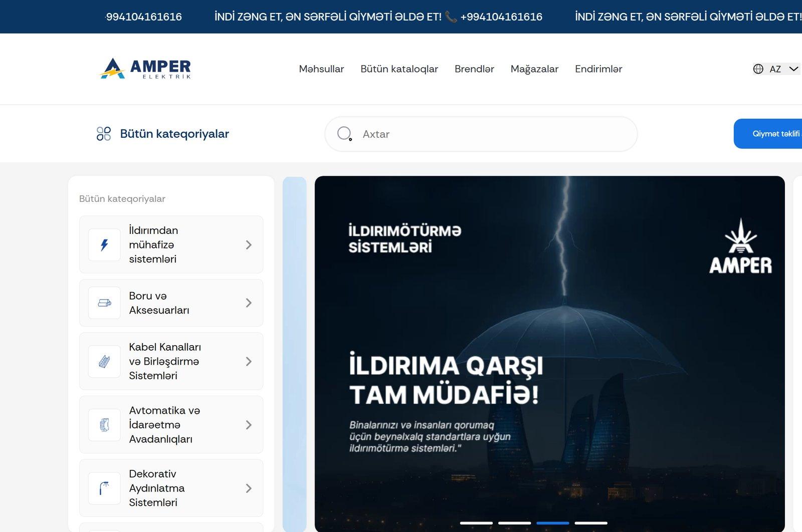Go to Mağazalar page

pyautogui.click(x=534, y=69)
